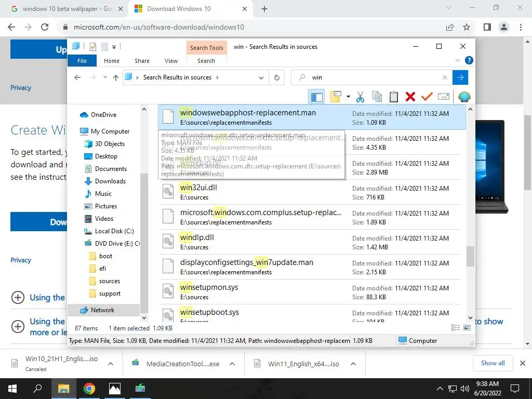Select winsetupmon.sys in results

point(311,292)
